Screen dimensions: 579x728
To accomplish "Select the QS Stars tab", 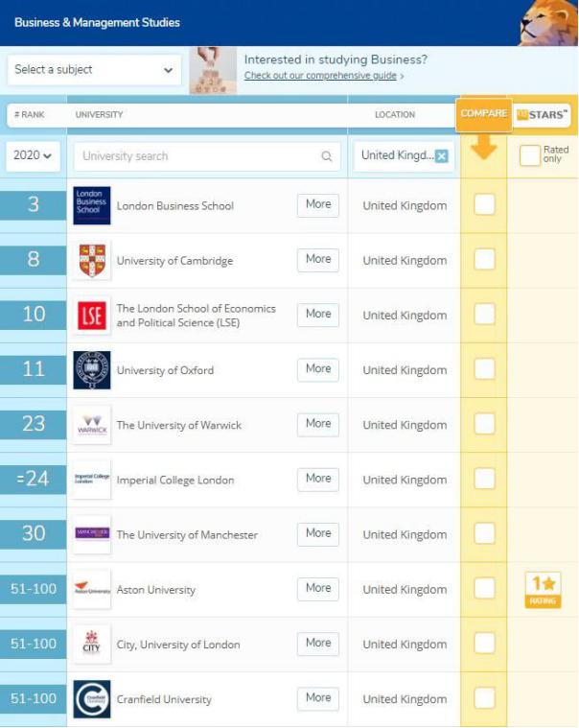I will (543, 115).
